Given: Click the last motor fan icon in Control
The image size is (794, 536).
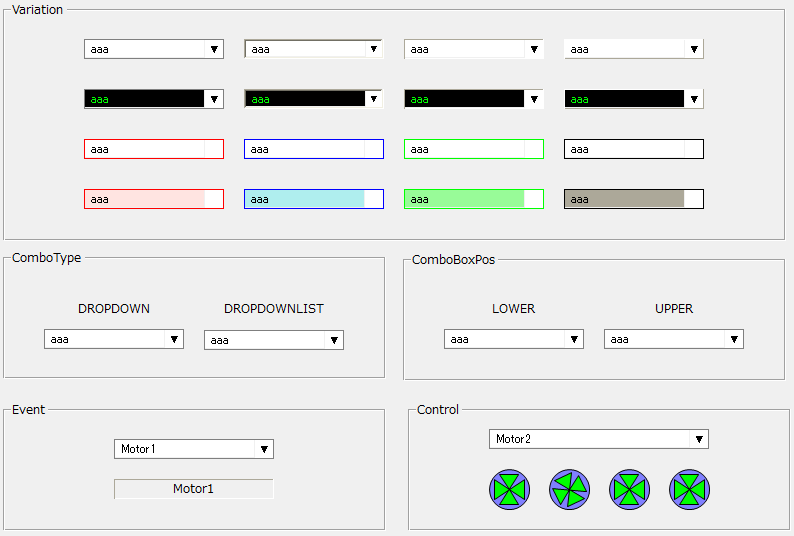Looking at the screenshot, I should (x=689, y=489).
